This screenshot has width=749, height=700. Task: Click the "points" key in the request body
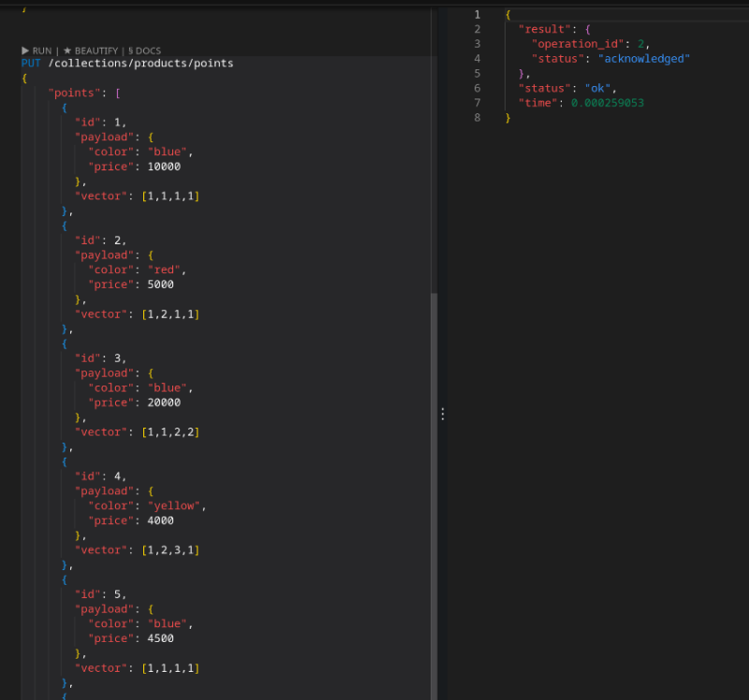[x=74, y=94]
